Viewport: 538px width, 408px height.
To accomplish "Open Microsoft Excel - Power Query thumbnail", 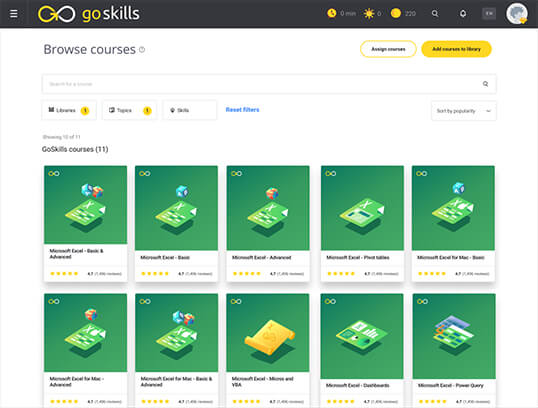I will coord(454,336).
